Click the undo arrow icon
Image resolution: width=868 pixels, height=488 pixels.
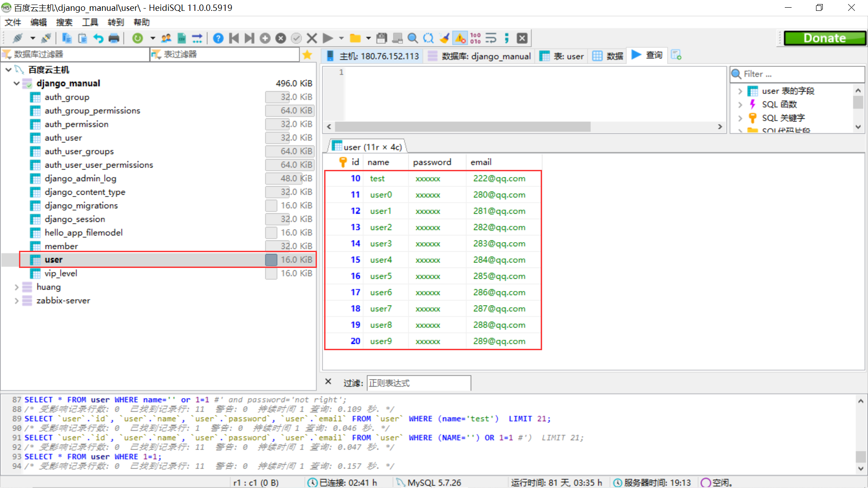point(98,38)
